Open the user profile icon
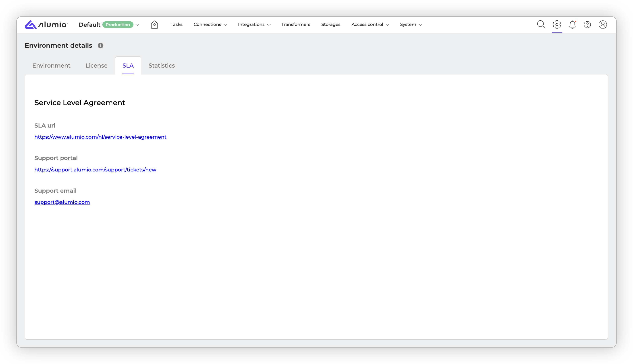The height and width of the screenshot is (364, 633). pyautogui.click(x=603, y=25)
